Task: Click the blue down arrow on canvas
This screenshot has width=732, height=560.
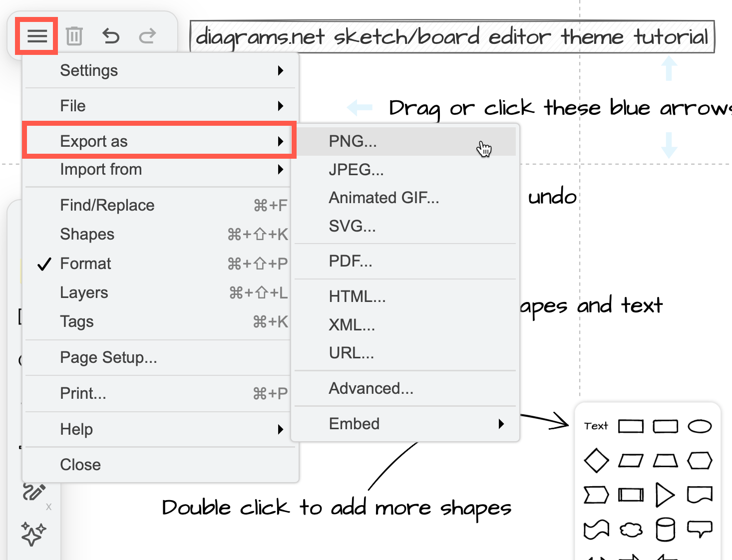Action: [x=669, y=145]
